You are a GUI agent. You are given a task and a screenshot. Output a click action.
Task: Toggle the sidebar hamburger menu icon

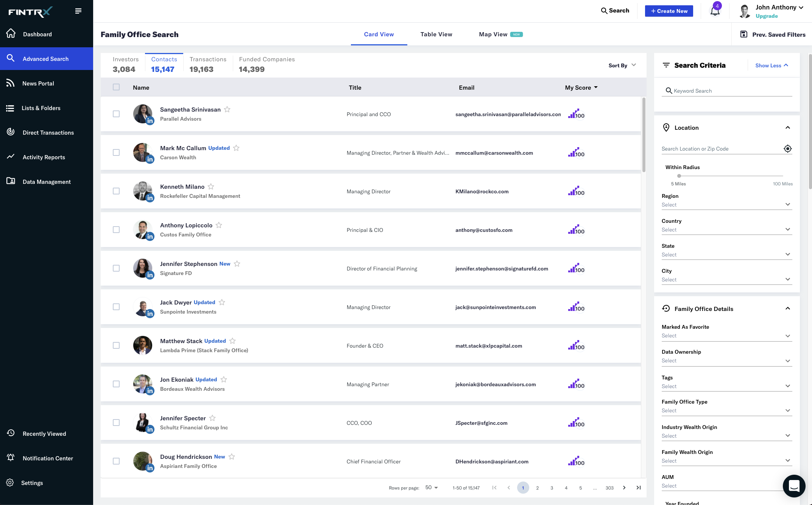pos(78,11)
